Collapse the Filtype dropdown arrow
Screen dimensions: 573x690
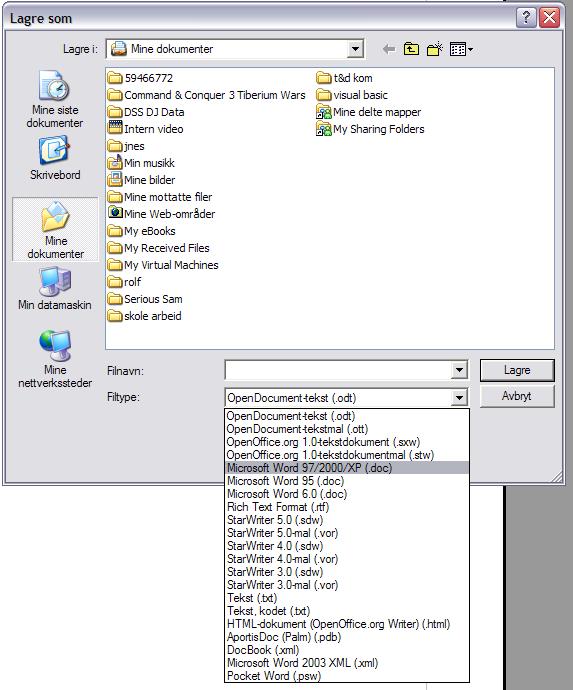click(x=459, y=398)
